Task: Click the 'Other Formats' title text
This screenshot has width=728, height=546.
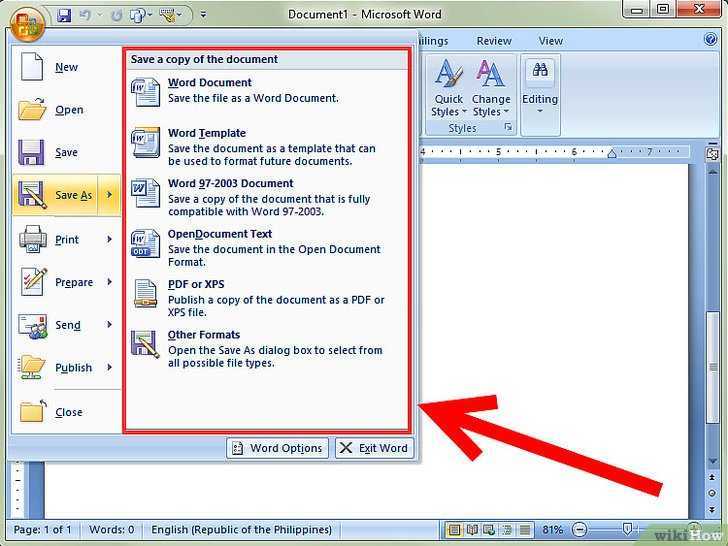Action: point(204,335)
